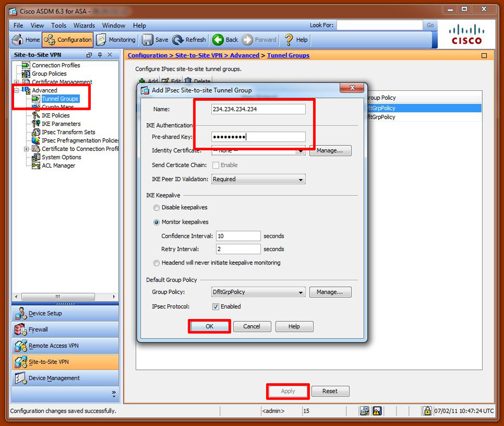The image size is (504, 426).
Task: Open ACL Manager tree item
Action: pyautogui.click(x=58, y=166)
